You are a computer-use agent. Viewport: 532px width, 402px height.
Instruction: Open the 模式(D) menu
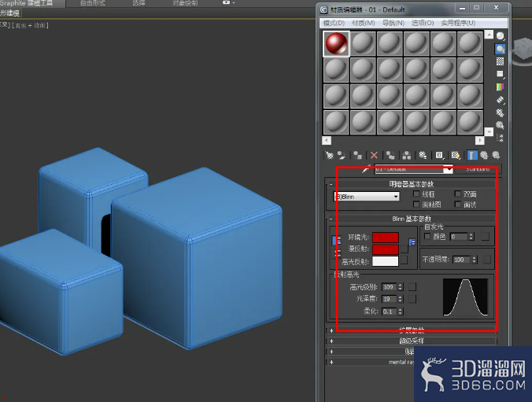334,23
